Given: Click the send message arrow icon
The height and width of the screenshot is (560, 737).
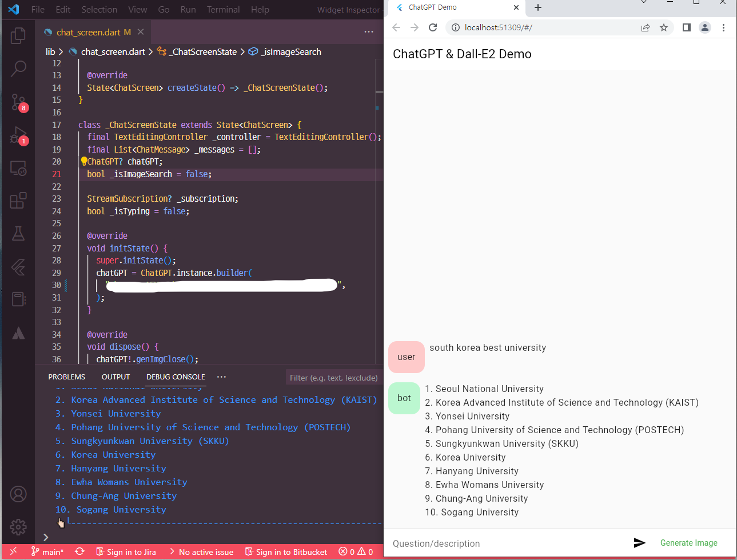Looking at the screenshot, I should 640,543.
